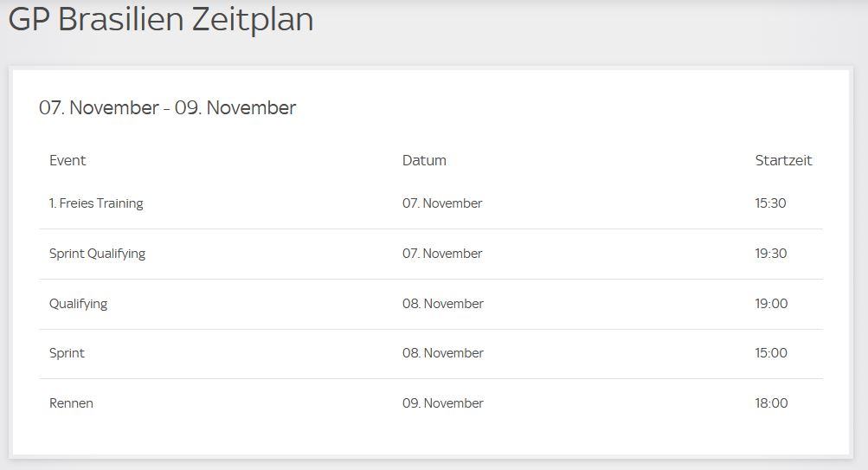Click the GP Brasilien Zeitplan heading

point(161,20)
